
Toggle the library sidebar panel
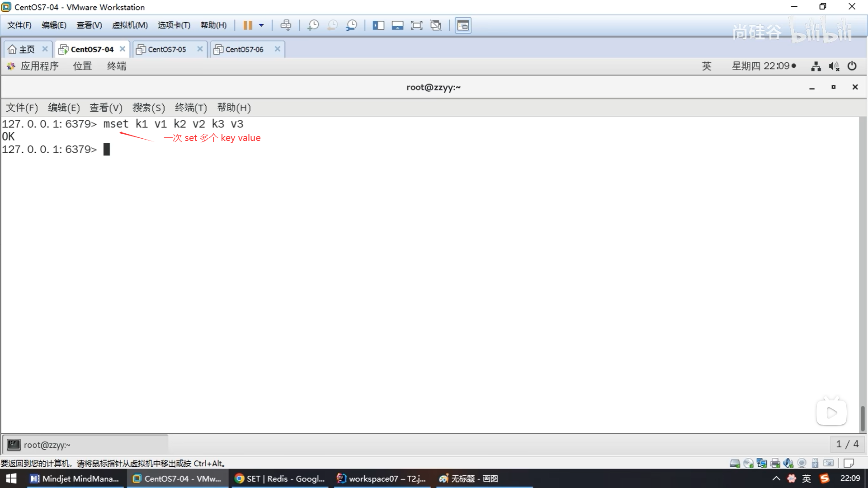tap(378, 25)
